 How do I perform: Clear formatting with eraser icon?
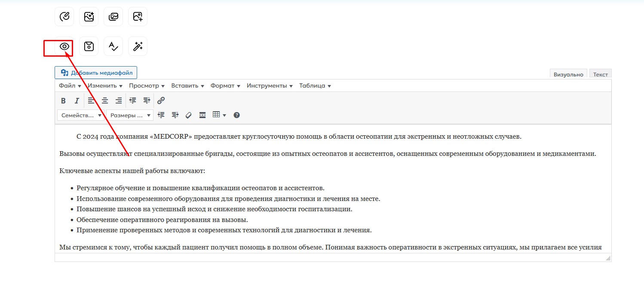pos(188,115)
